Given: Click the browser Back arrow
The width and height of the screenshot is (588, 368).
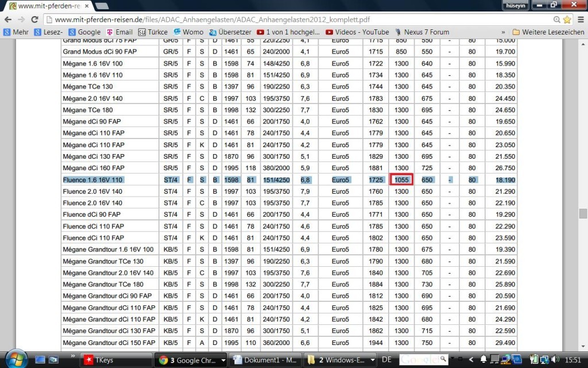Looking at the screenshot, I should [x=8, y=19].
